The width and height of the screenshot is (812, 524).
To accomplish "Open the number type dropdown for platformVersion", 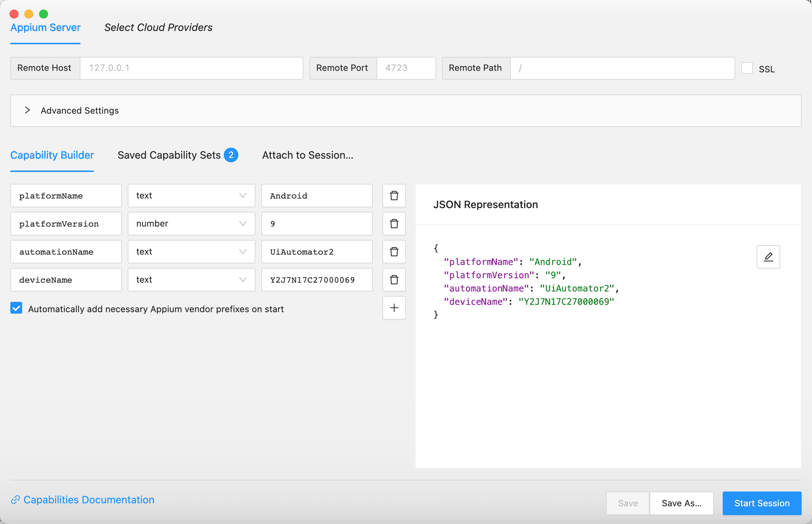I will 191,224.
